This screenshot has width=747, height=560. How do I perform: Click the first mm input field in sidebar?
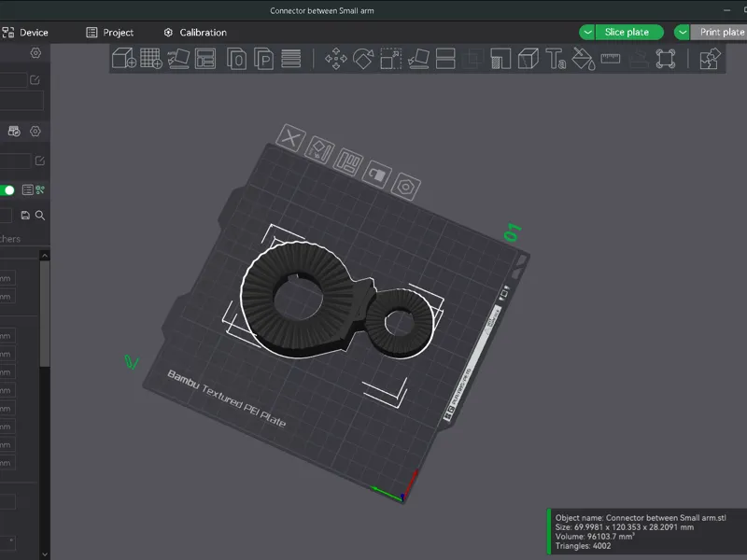coord(7,278)
